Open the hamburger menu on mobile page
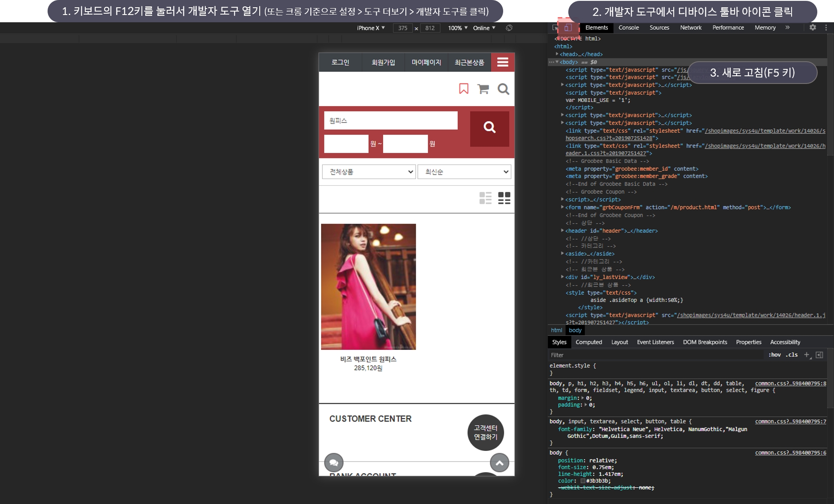The height and width of the screenshot is (504, 834). pos(503,63)
